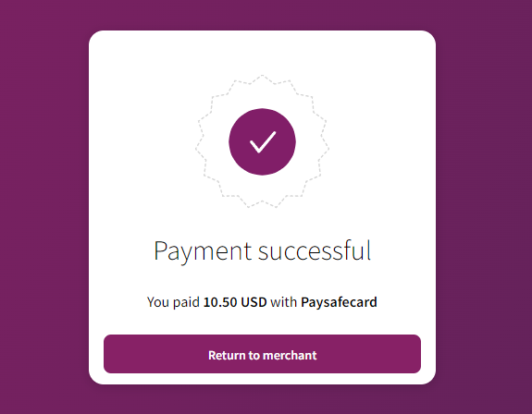The width and height of the screenshot is (532, 414).
Task: Click the white checkmark icon
Action: click(263, 142)
